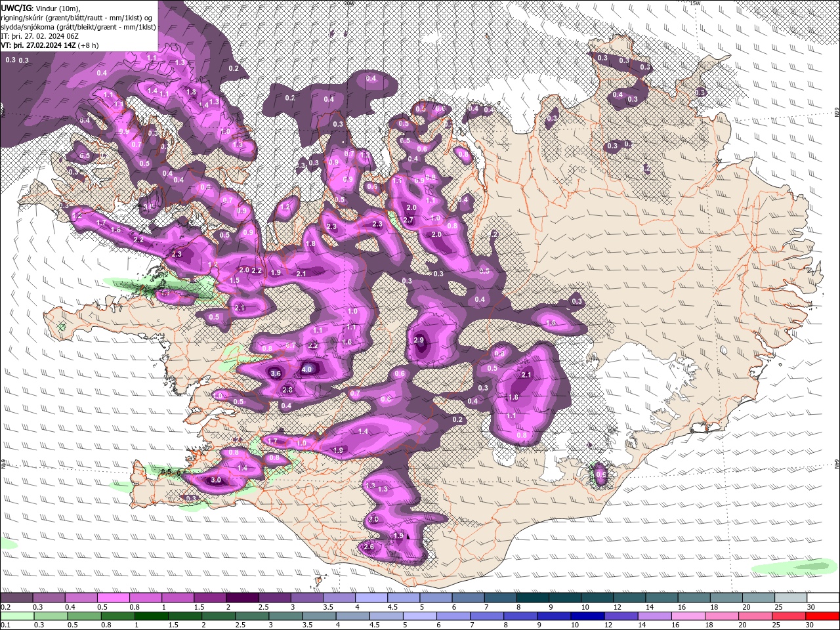840x630 pixels.
Task: Click the 1–1.5 darkest green rain legend swatch
Action: pos(152,616)
